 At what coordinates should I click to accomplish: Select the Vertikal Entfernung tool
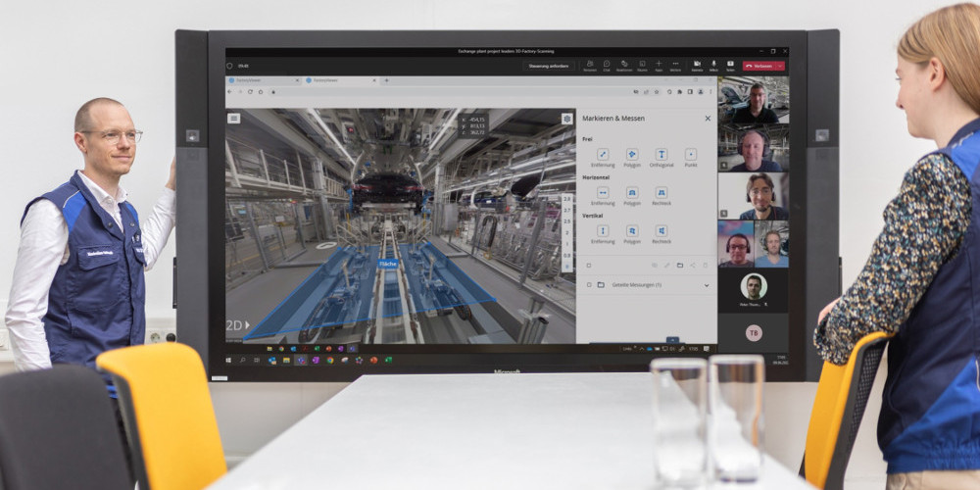[603, 230]
